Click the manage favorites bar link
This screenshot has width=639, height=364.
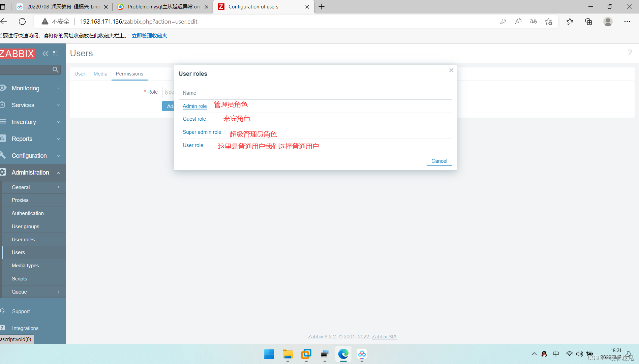coord(149,36)
